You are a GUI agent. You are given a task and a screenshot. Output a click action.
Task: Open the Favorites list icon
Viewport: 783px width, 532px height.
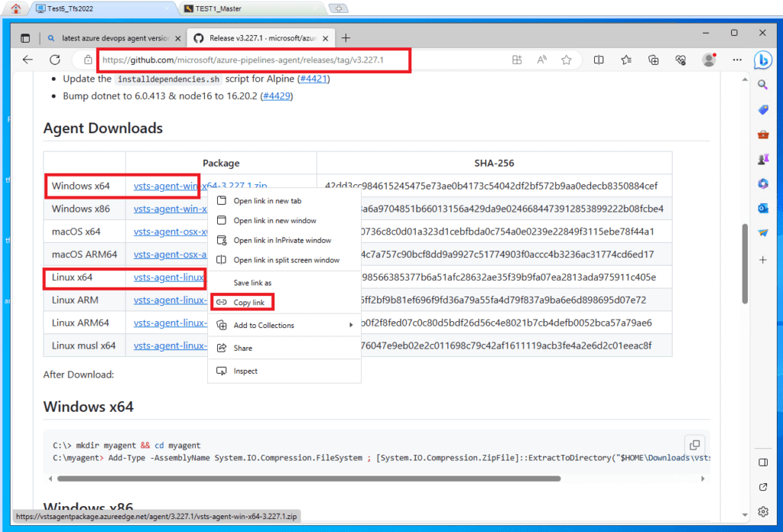[626, 60]
